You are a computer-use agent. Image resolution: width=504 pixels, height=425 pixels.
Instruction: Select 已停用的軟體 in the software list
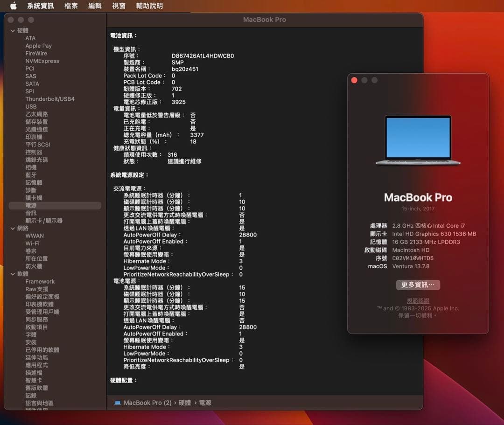pyautogui.click(x=42, y=350)
